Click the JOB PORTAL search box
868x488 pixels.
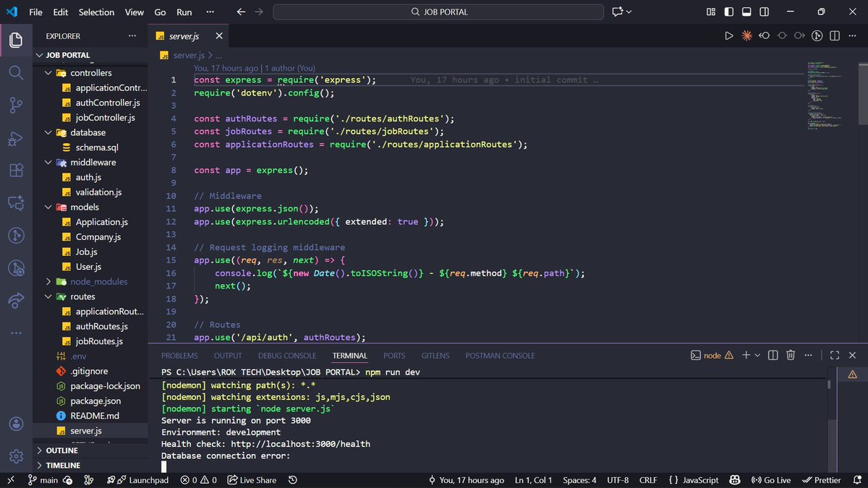(x=438, y=12)
